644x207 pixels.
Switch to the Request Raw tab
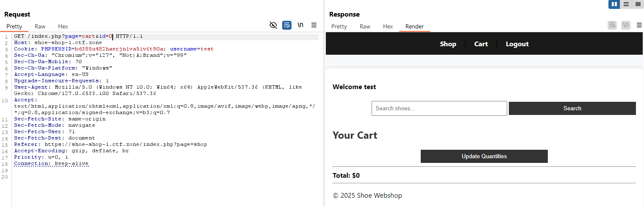(x=40, y=26)
